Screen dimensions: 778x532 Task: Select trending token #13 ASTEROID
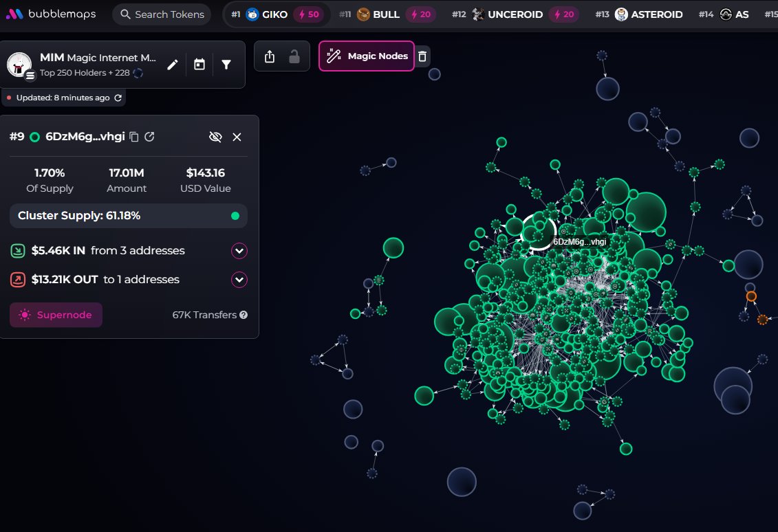coord(648,14)
